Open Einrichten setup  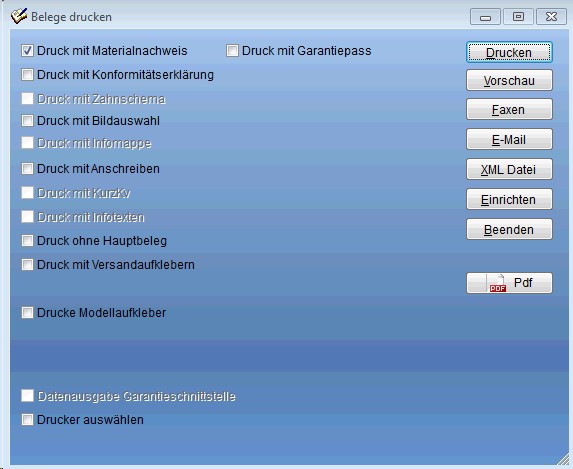pyautogui.click(x=509, y=199)
